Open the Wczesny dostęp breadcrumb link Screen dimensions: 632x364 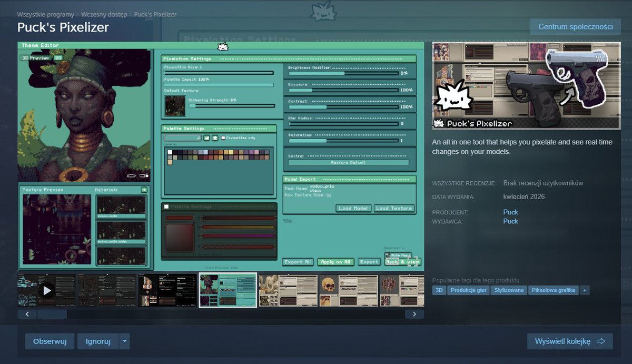coord(105,14)
